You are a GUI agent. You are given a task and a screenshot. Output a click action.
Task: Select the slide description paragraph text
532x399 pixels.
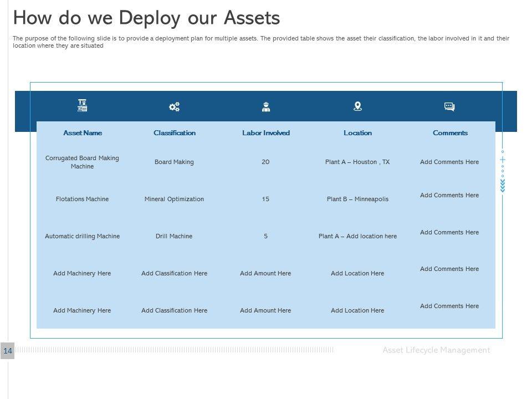(x=261, y=42)
